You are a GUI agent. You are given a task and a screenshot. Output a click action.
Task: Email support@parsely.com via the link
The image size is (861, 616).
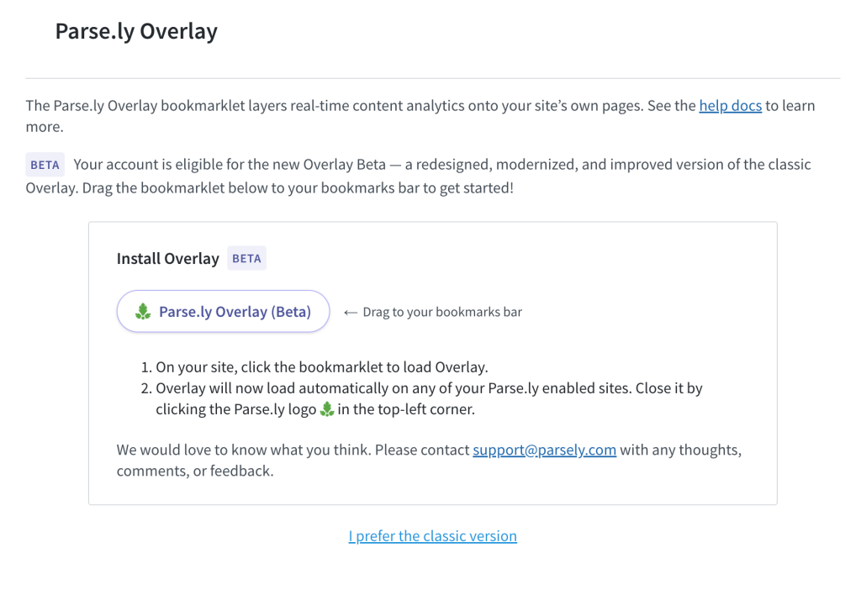(x=544, y=450)
